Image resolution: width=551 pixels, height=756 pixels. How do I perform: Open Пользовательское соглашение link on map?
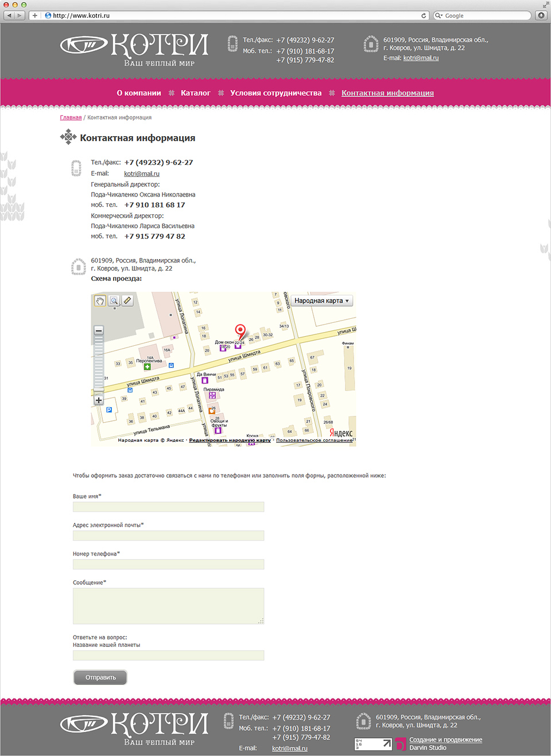tap(315, 441)
